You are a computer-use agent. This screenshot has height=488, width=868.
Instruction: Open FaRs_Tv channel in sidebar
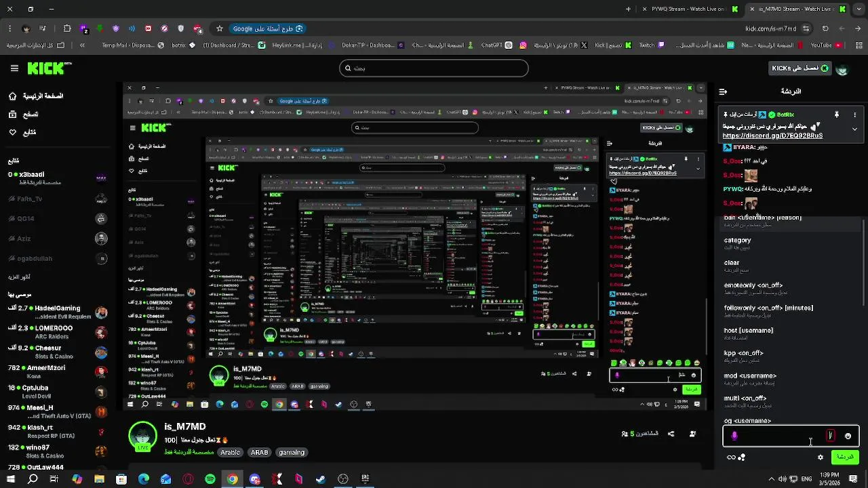click(58, 199)
